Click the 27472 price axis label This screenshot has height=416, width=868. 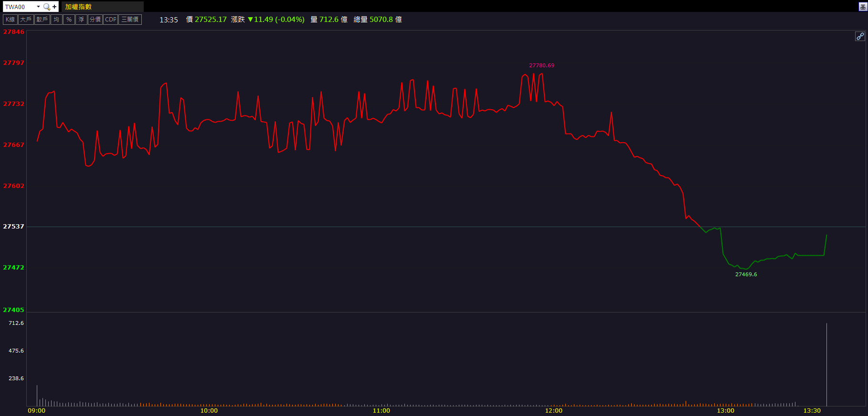click(14, 268)
